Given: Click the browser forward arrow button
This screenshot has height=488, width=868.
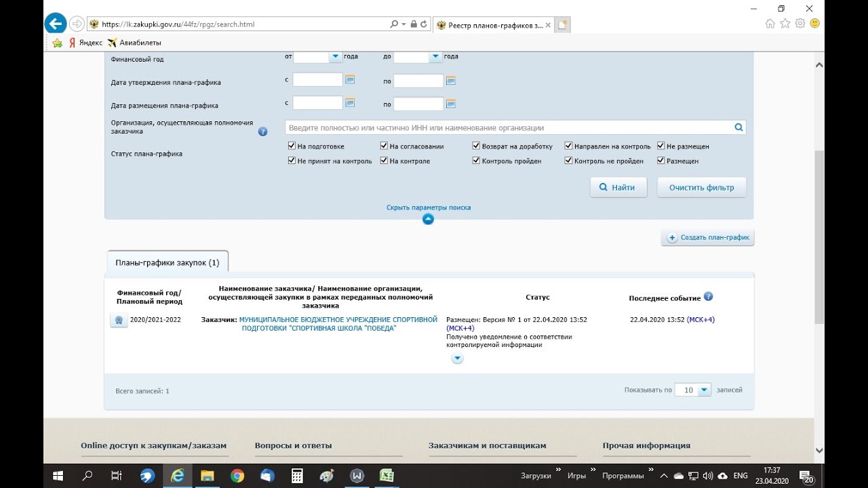Looking at the screenshot, I should tap(77, 24).
